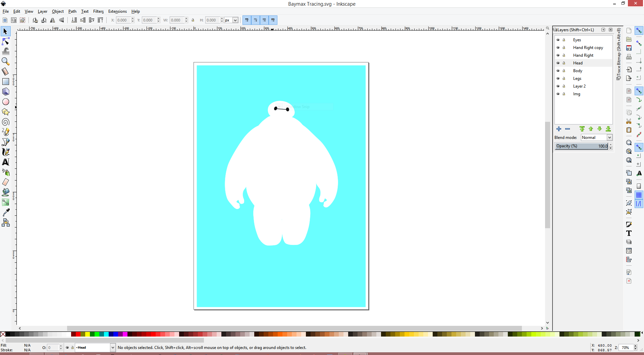Select the Gradient tool
This screenshot has height=355, width=644.
(x=5, y=202)
